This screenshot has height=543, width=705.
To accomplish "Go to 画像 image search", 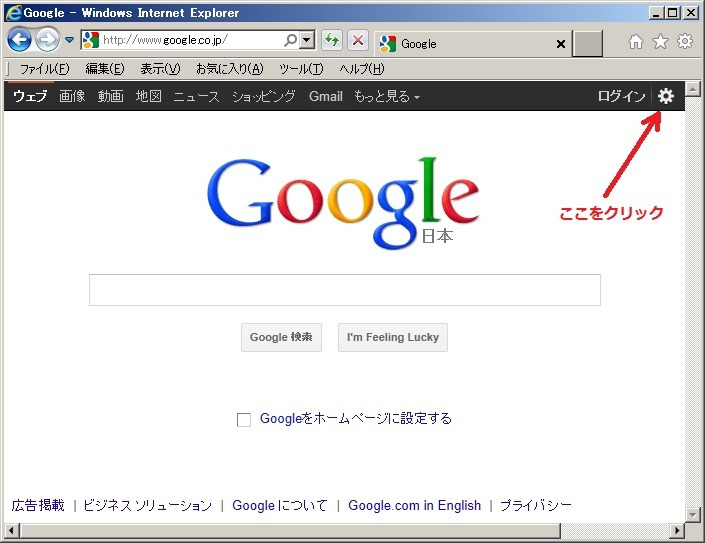I will [72, 96].
